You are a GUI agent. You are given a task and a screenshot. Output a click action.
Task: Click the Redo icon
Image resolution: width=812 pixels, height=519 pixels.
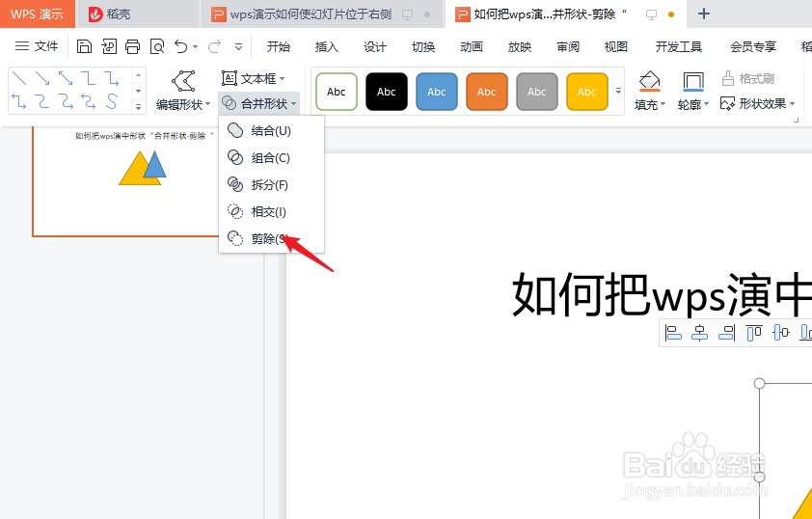(x=214, y=46)
